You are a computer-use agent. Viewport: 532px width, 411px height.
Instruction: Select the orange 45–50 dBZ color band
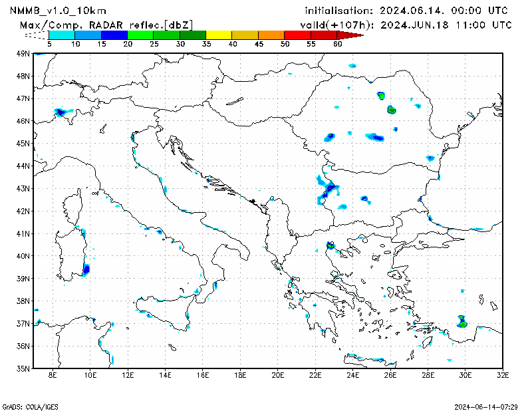point(271,35)
